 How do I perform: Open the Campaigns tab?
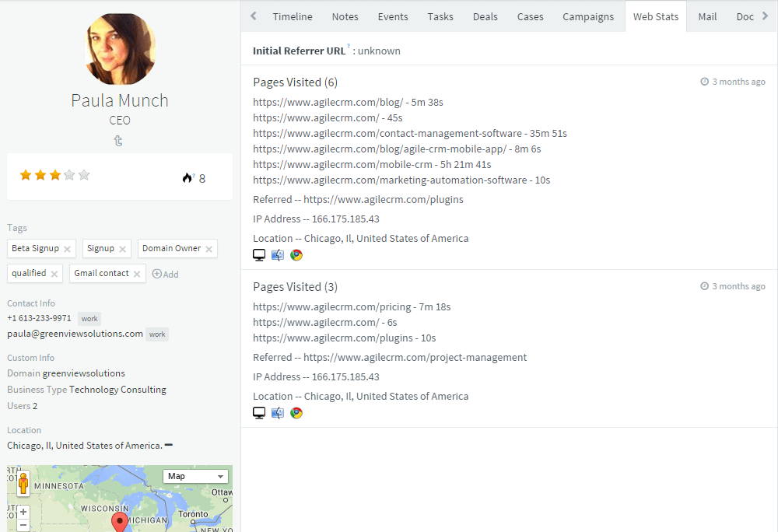(588, 16)
